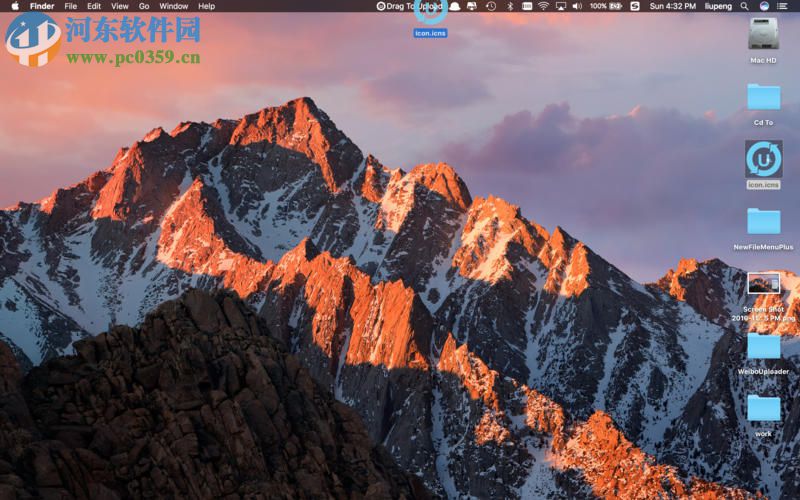
Task: Click the bell-shaped menu bar icon
Action: click(454, 6)
